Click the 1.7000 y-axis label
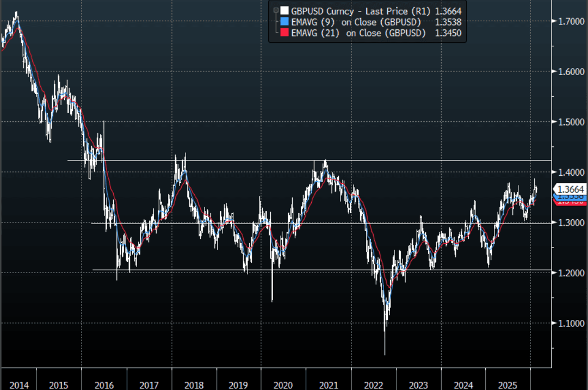 tap(571, 21)
